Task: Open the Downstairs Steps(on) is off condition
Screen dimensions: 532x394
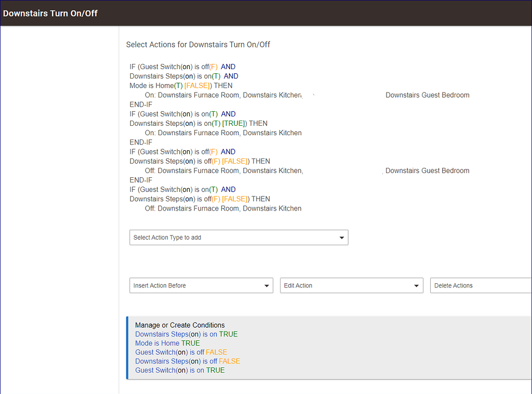Action: 187,361
